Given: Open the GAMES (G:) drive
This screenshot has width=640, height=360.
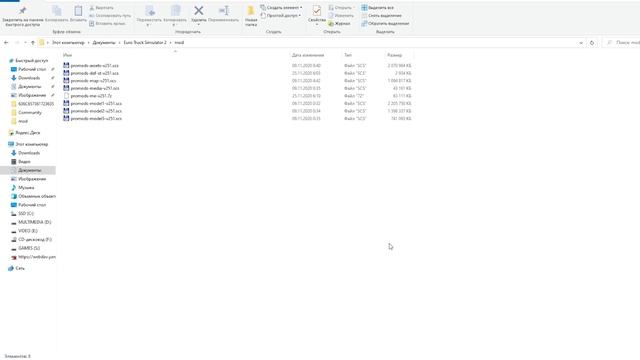Looking at the screenshot, I should pos(29,248).
